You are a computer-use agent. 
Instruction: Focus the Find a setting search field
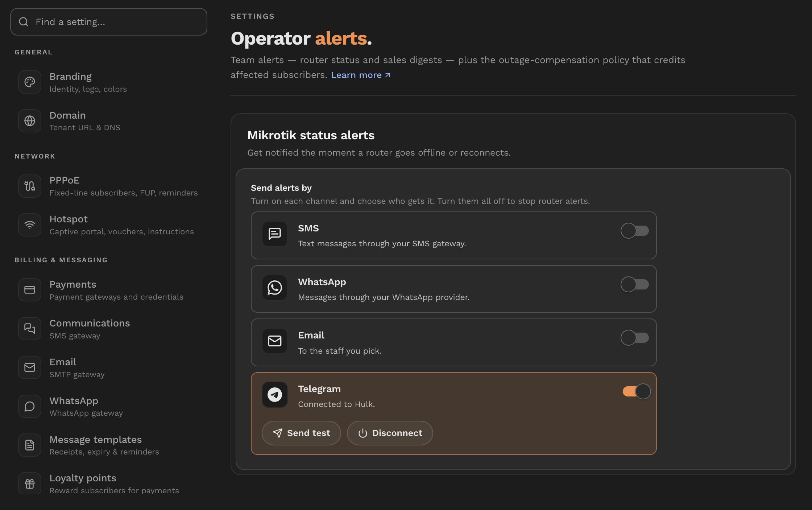point(109,22)
